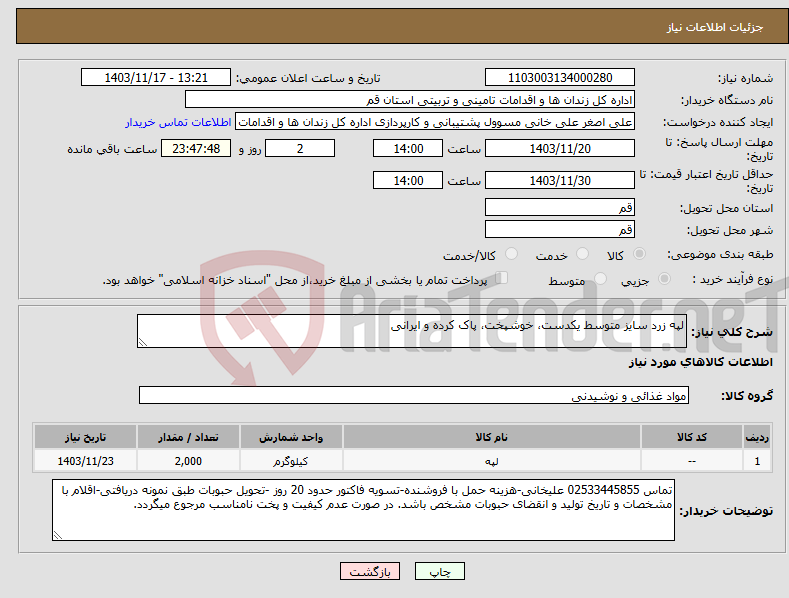Select the کالا radio button
Image resolution: width=789 pixels, height=598 pixels.
click(640, 254)
